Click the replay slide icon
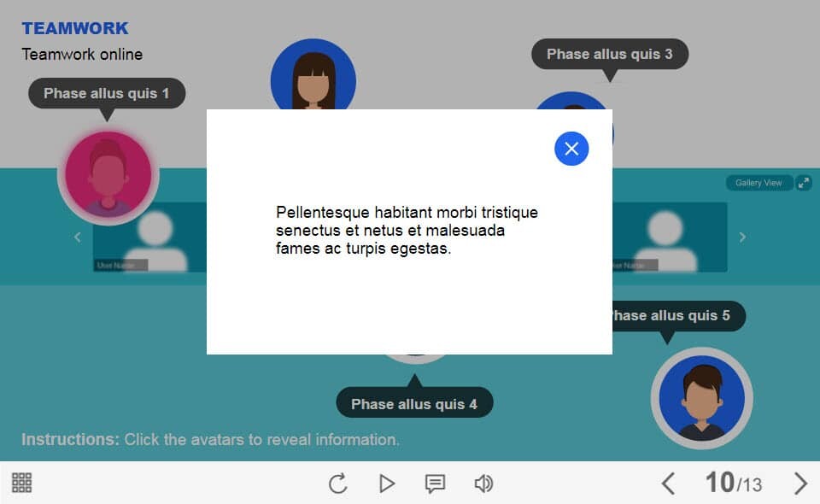The height and width of the screenshot is (504, 820). [338, 483]
